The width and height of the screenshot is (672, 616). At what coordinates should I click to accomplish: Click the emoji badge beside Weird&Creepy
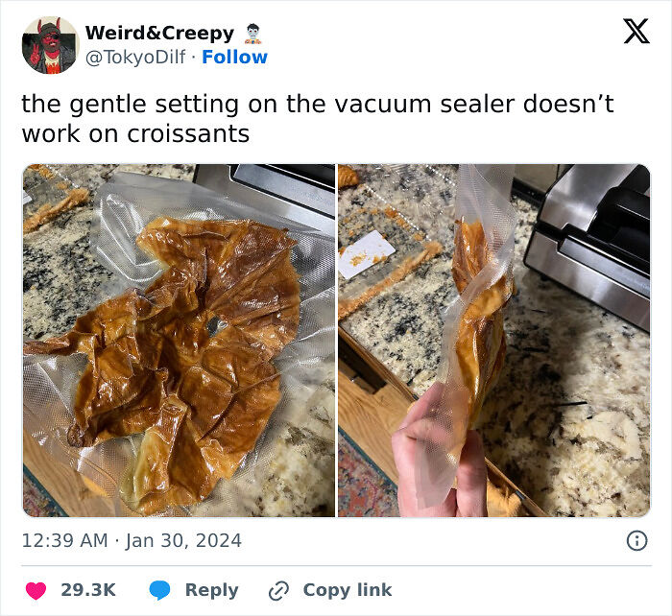coord(253,34)
